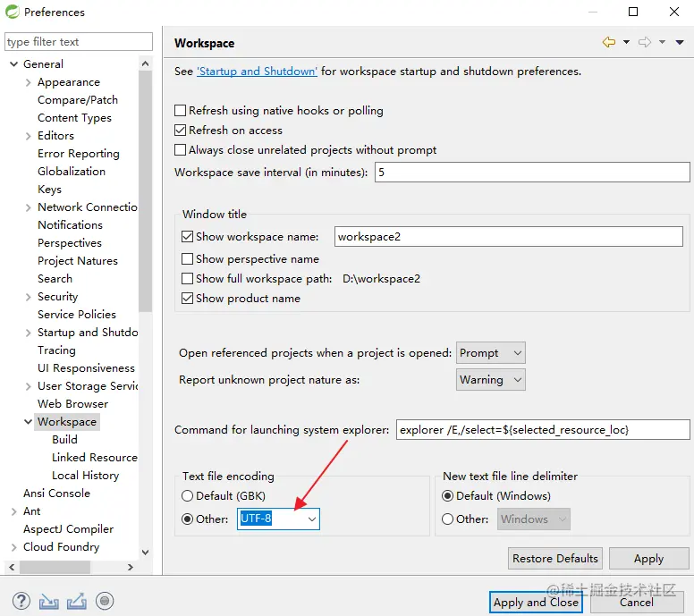694x616 pixels.
Task: Open the Build page under Workspace
Action: [64, 440]
